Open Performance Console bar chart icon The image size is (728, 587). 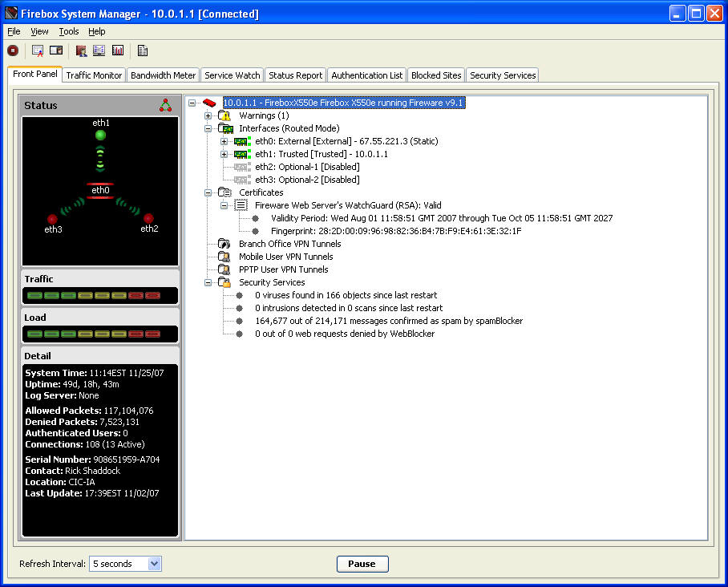[x=118, y=51]
